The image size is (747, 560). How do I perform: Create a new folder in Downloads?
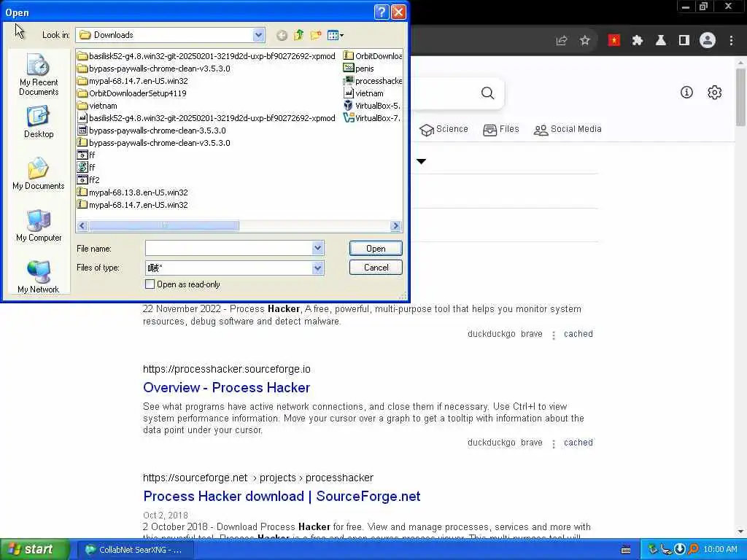click(x=315, y=35)
